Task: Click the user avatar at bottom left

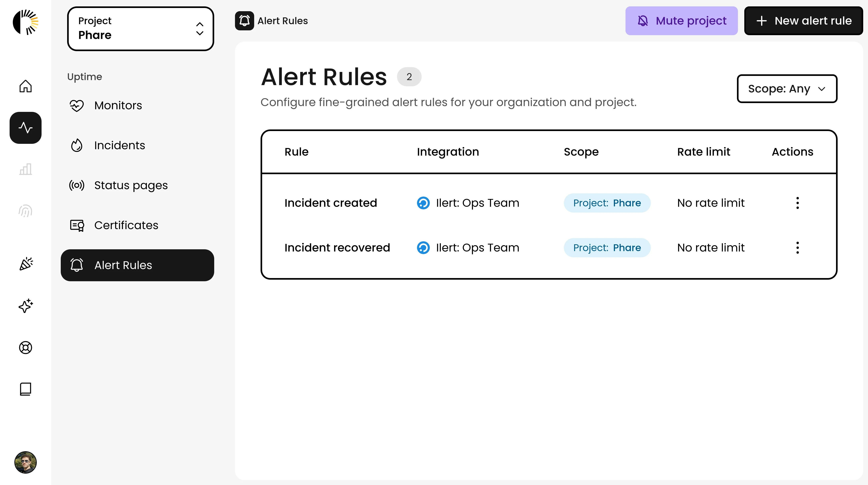Action: (26, 462)
